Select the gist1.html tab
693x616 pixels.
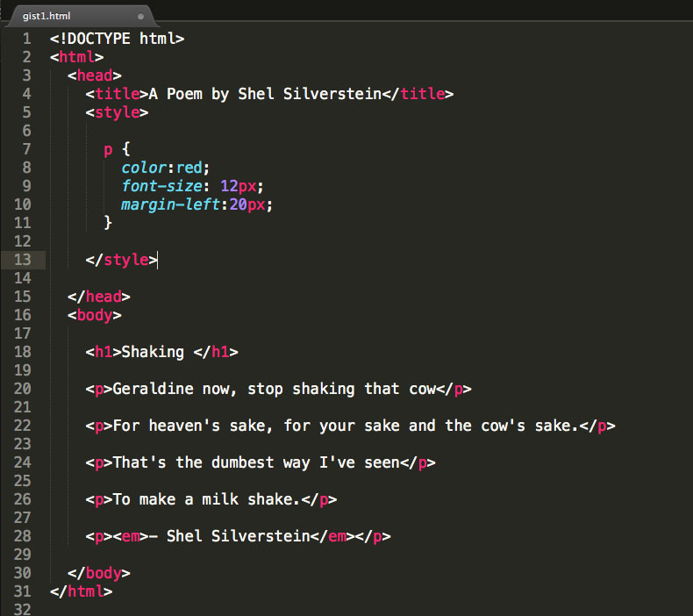(80, 17)
